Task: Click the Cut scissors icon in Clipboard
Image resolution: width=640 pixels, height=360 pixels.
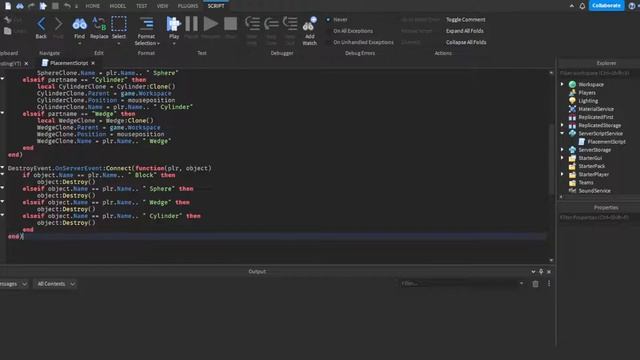Action: click(8, 20)
